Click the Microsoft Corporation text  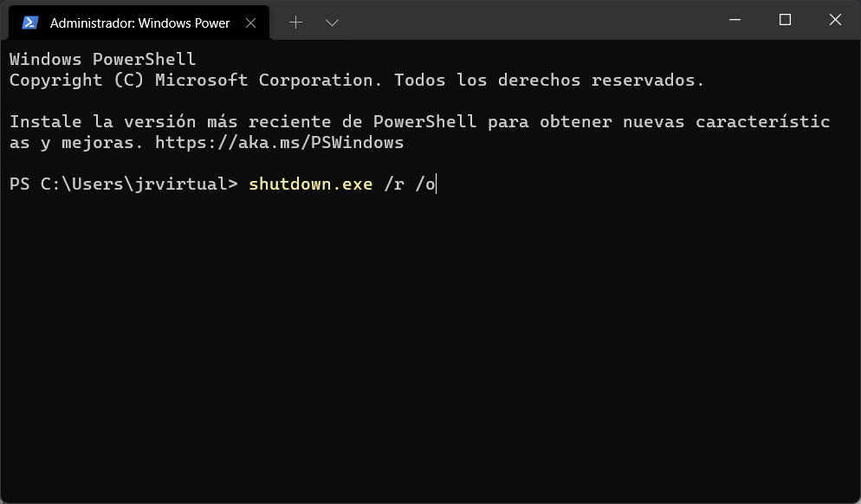point(269,80)
